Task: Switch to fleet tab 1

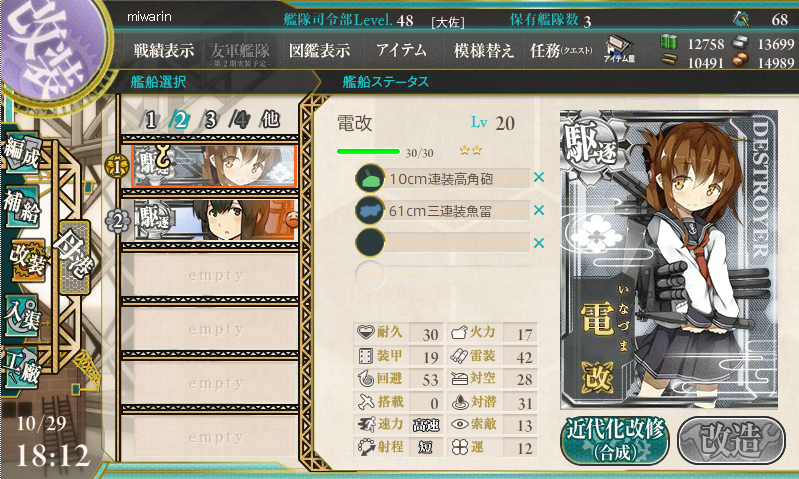Action: tap(151, 120)
